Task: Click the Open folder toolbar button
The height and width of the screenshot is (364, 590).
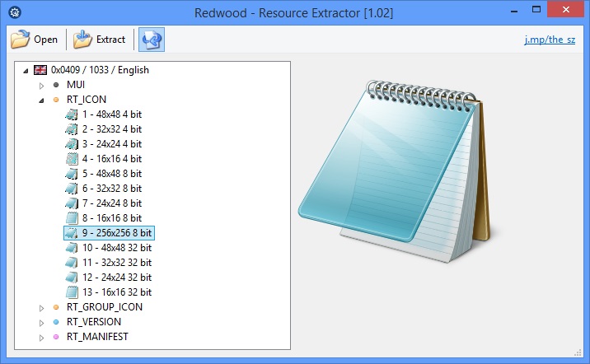Action: tap(35, 39)
